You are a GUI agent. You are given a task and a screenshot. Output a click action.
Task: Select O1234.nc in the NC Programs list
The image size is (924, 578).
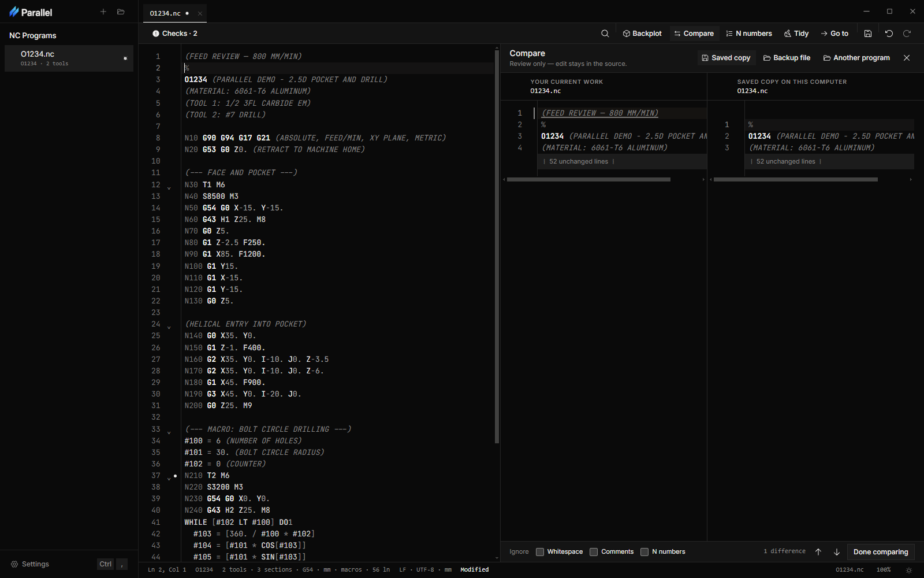tap(69, 58)
